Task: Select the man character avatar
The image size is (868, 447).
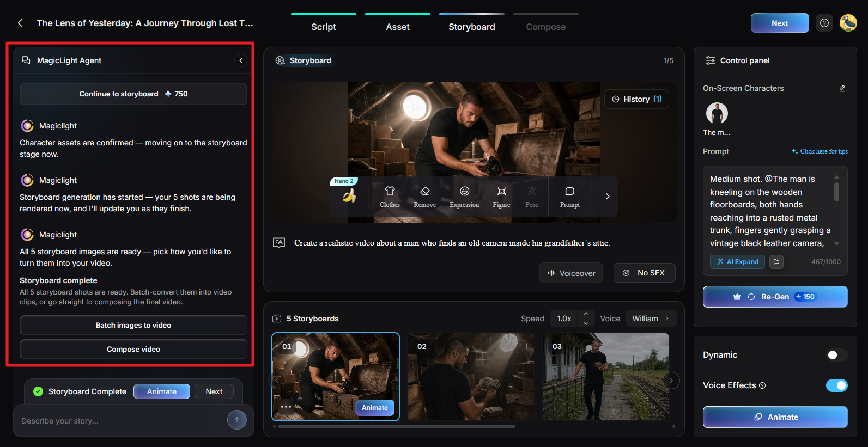Action: [717, 113]
